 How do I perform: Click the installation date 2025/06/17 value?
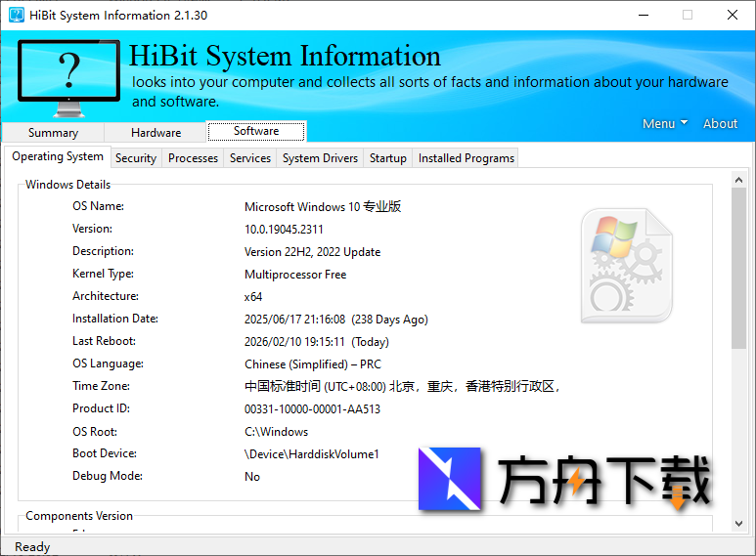tap(336, 320)
